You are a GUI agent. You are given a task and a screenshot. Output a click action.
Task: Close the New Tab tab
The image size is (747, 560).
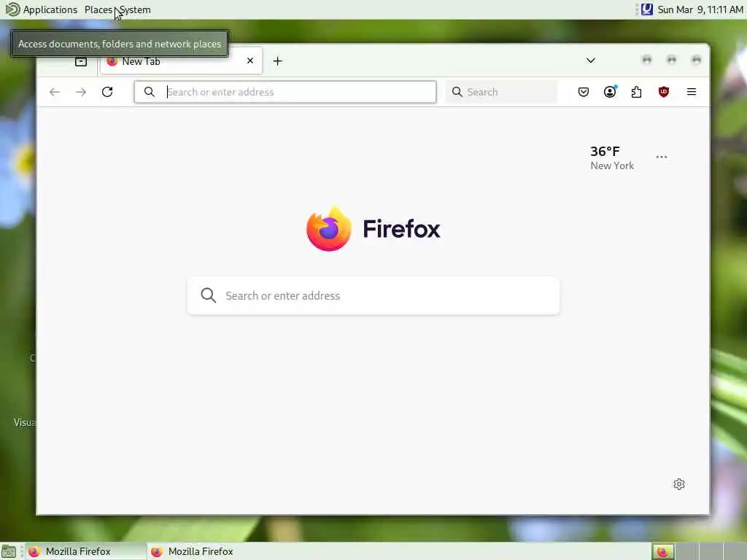coord(250,61)
